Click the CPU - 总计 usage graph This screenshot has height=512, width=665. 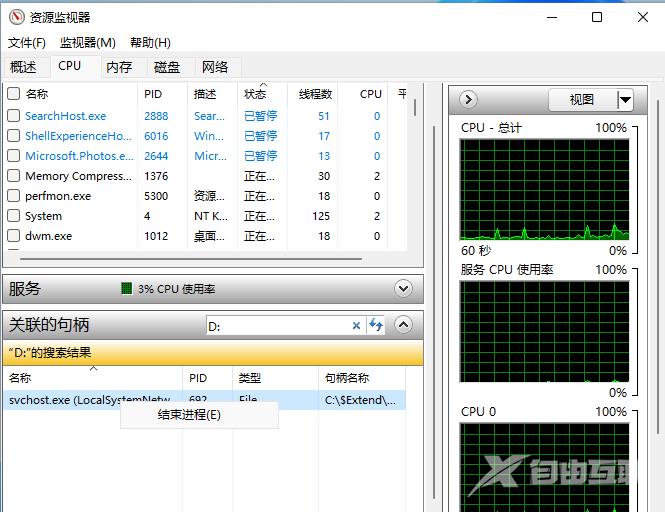(x=545, y=190)
